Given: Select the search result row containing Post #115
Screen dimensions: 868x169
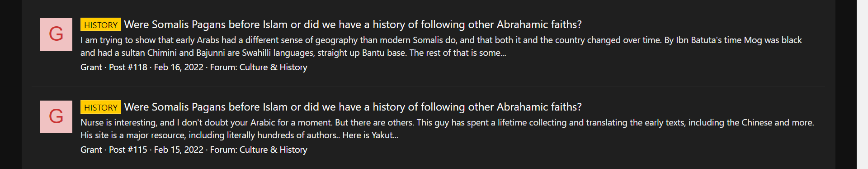Looking at the screenshot, I should pyautogui.click(x=429, y=128).
